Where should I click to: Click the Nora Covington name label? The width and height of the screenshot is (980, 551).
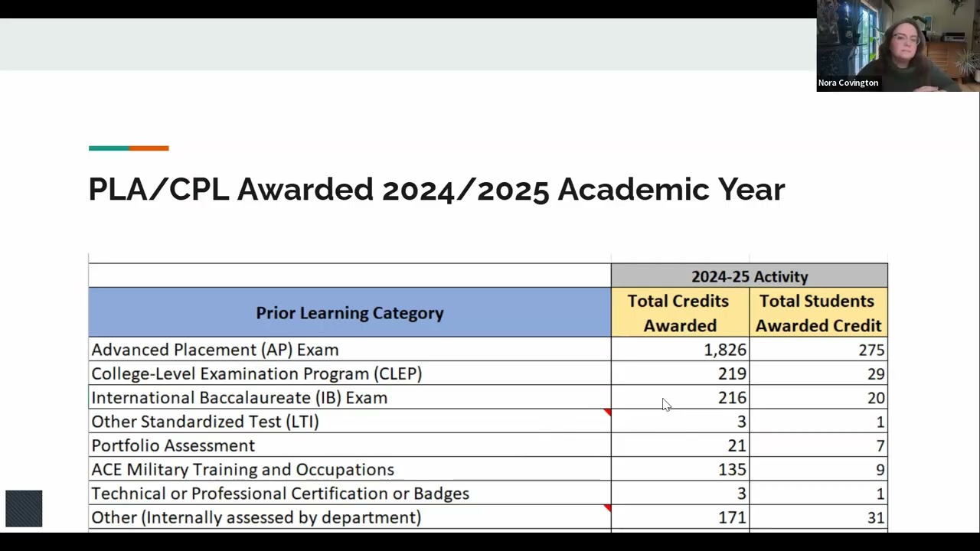pos(848,83)
